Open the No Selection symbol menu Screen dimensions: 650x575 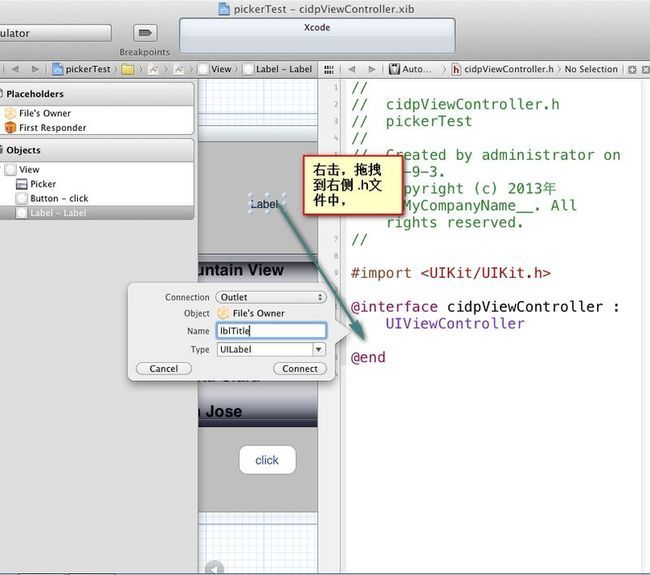[x=591, y=69]
